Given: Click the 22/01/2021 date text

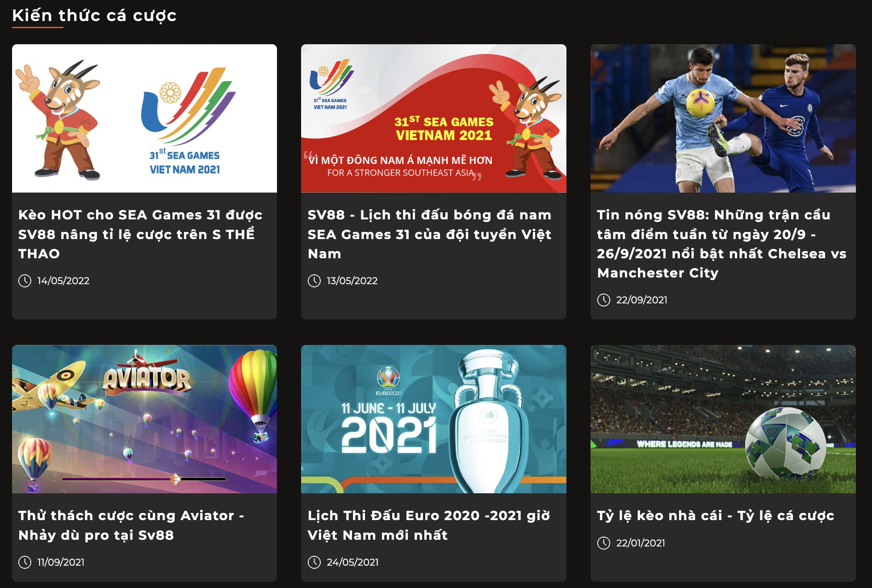Looking at the screenshot, I should click(x=641, y=543).
